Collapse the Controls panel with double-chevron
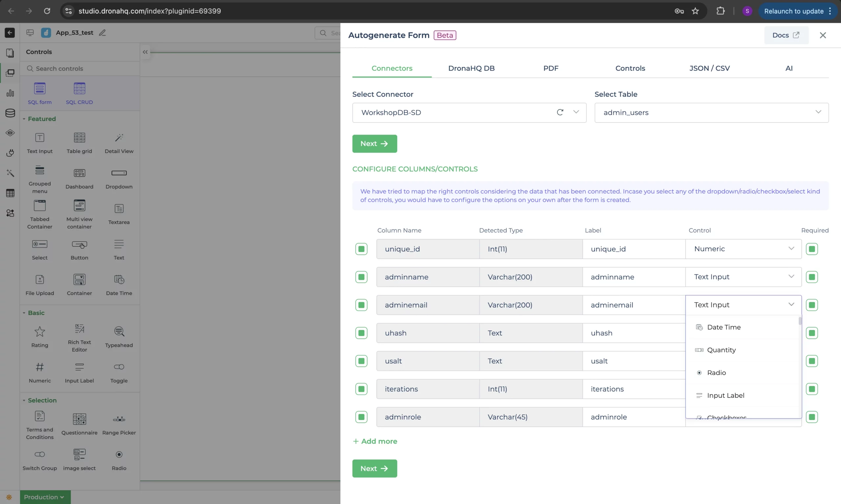 pos(145,52)
